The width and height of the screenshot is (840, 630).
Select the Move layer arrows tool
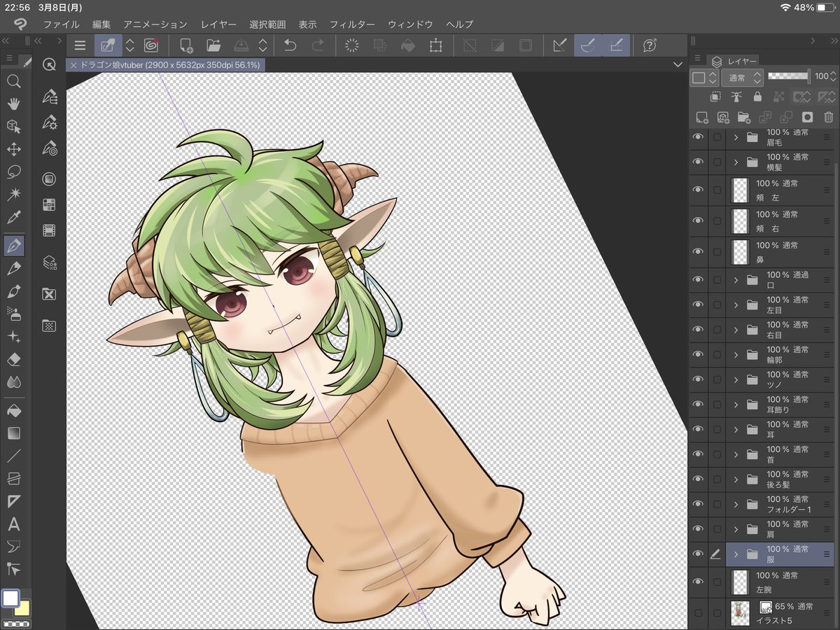[13, 149]
